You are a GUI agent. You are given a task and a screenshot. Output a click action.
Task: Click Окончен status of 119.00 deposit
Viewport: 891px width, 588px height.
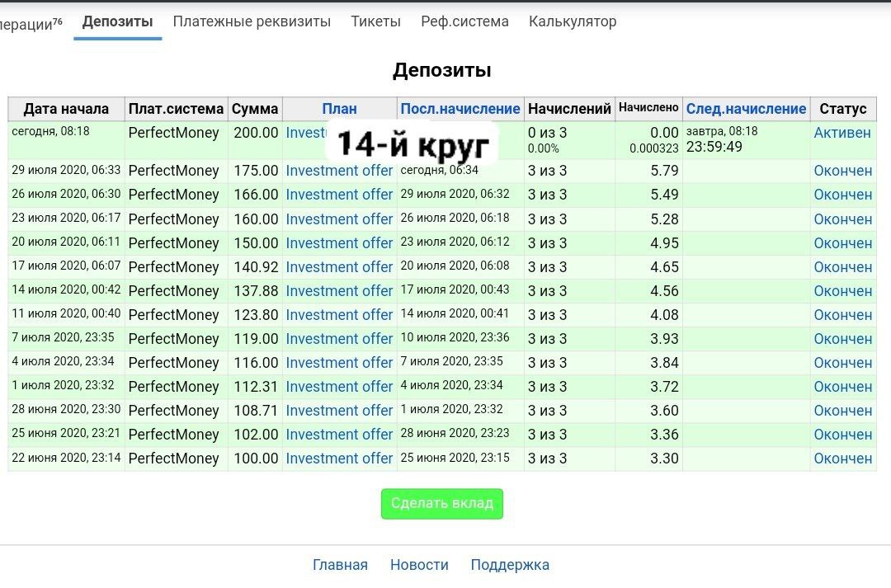point(842,338)
